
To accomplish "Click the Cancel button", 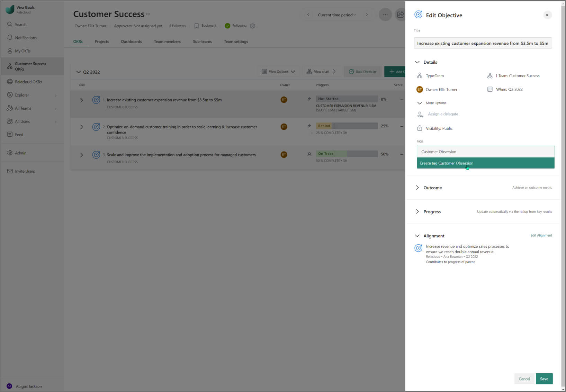I will 524,379.
